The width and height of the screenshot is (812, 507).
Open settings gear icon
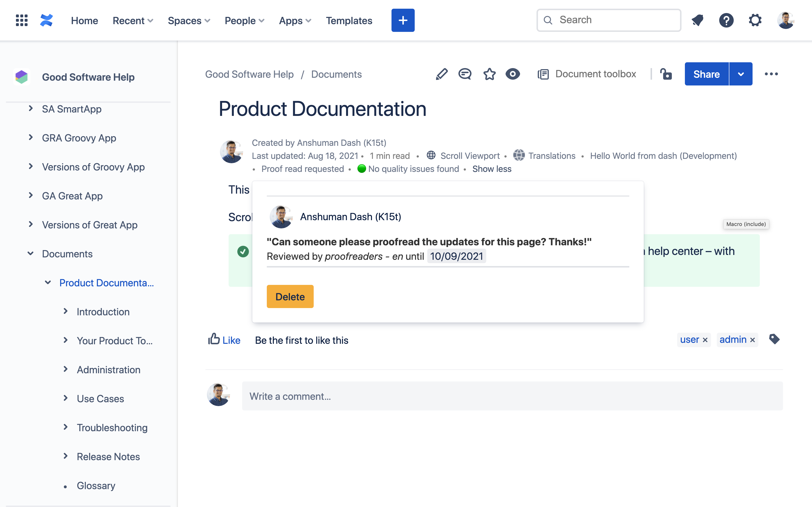pos(755,21)
